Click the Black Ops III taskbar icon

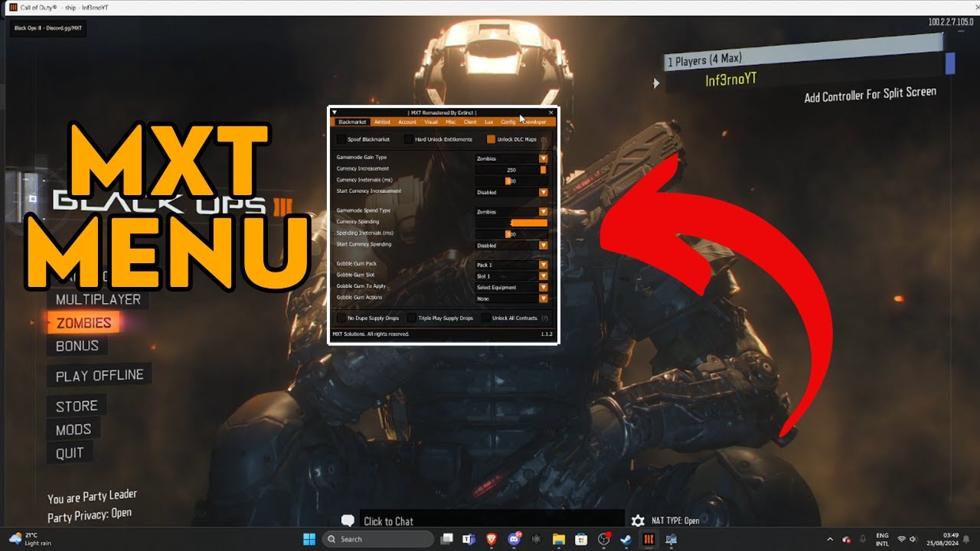tap(648, 539)
